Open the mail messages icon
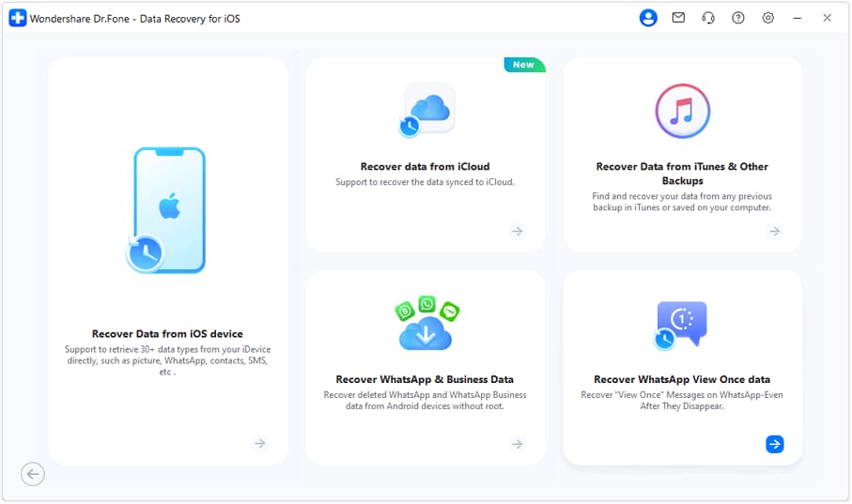 pyautogui.click(x=678, y=18)
